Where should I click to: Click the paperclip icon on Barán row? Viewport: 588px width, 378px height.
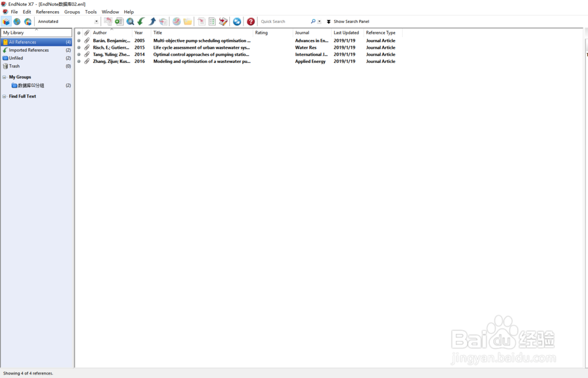click(x=86, y=41)
